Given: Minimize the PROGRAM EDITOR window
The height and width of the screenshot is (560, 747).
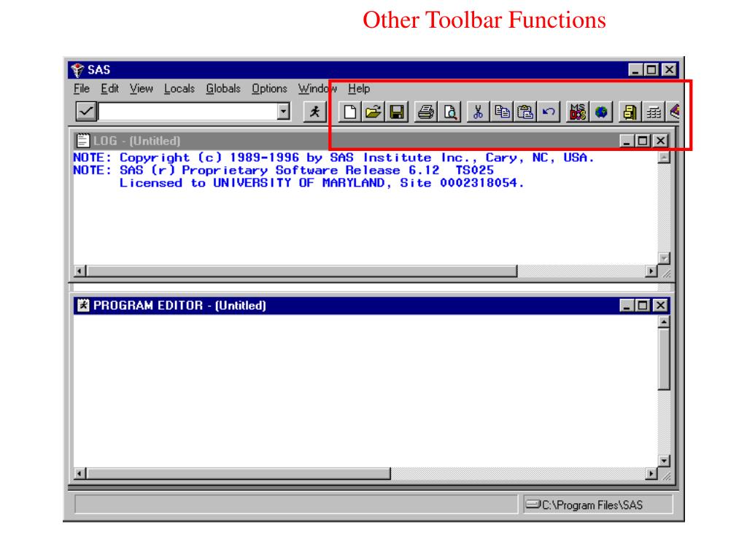Looking at the screenshot, I should pyautogui.click(x=627, y=306).
